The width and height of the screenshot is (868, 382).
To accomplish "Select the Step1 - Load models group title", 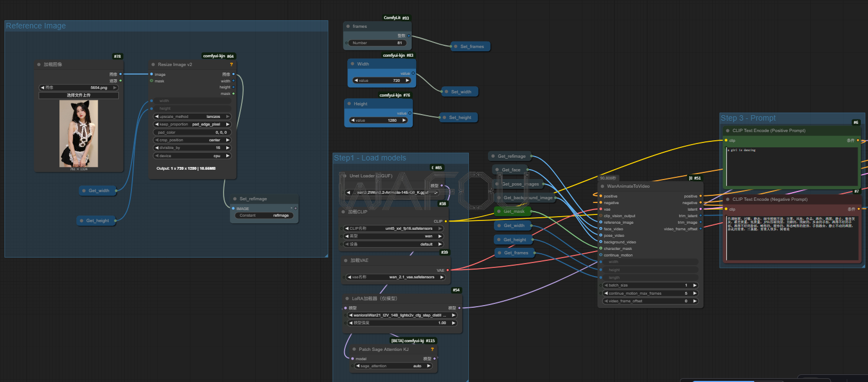I will (370, 158).
